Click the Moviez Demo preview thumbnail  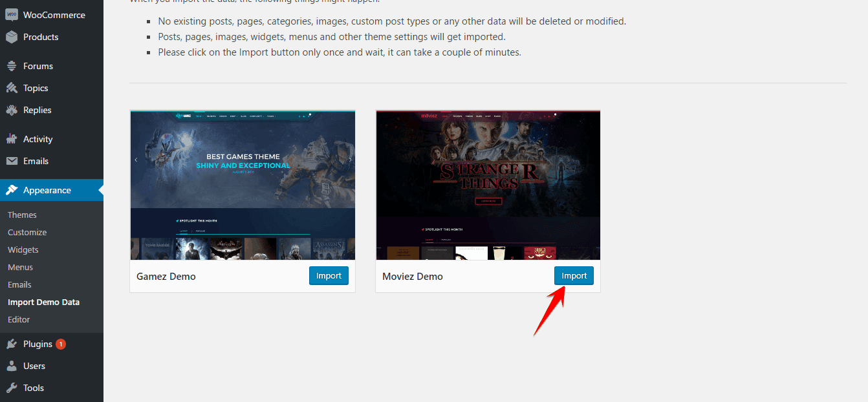click(488, 185)
